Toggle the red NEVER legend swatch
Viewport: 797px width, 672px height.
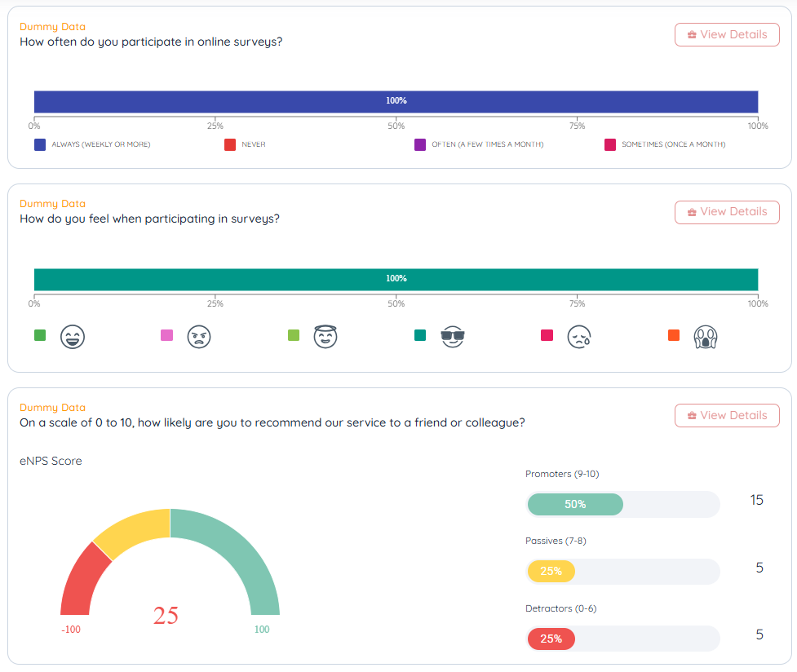click(230, 145)
